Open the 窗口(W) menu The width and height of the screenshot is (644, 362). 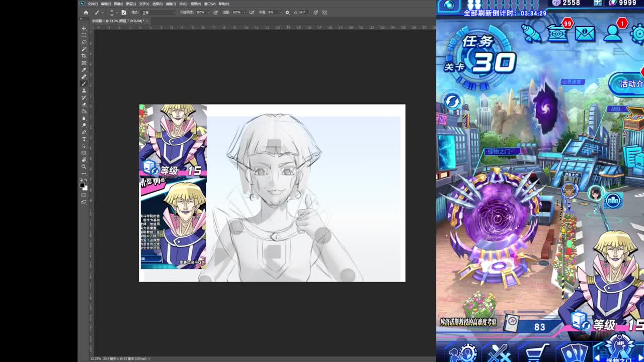pyautogui.click(x=210, y=4)
